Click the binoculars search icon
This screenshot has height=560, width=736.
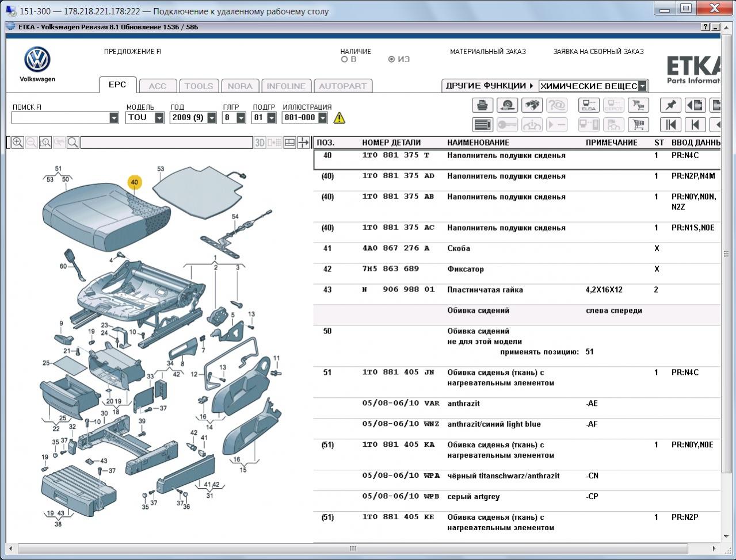pyautogui.click(x=532, y=105)
